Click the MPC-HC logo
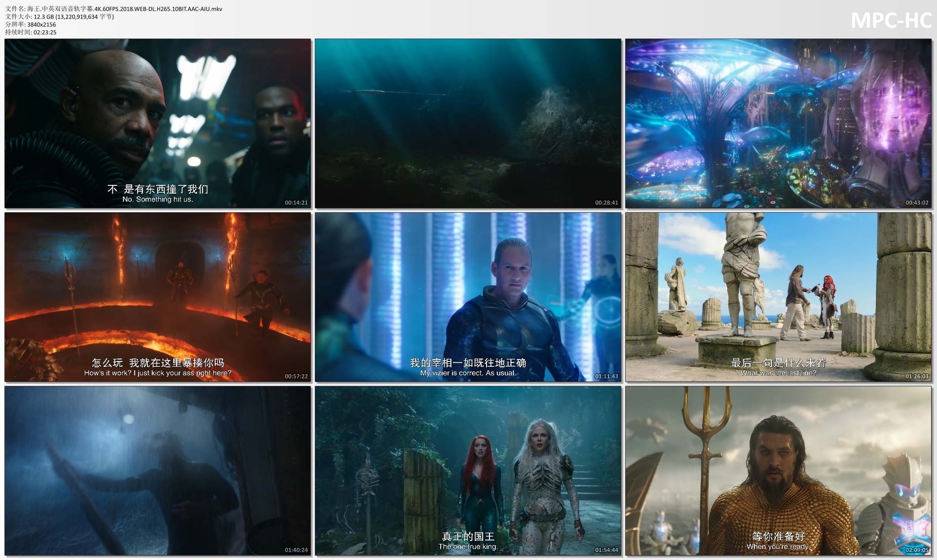937x560 pixels. pyautogui.click(x=891, y=20)
